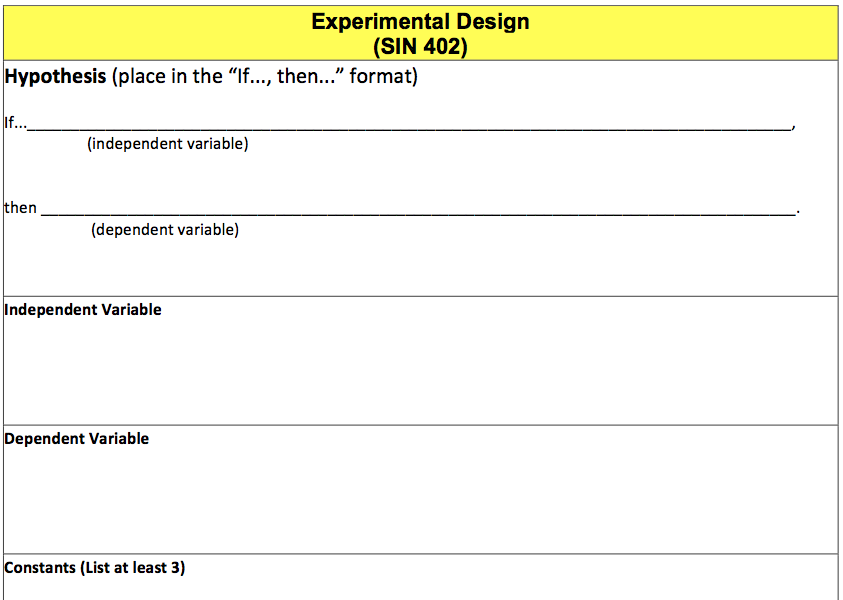843x600 pixels.
Task: Click blank space below the dependent variable hint
Action: pos(420,268)
